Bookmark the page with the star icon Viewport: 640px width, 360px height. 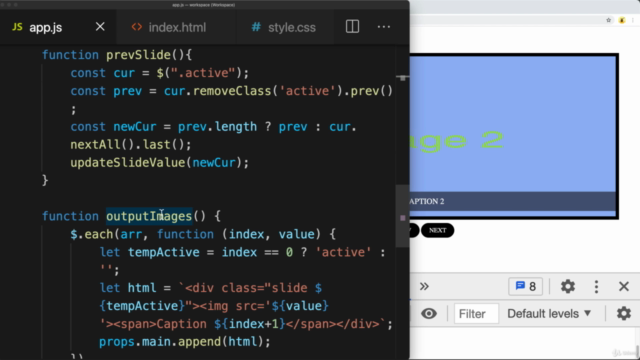tap(608, 20)
